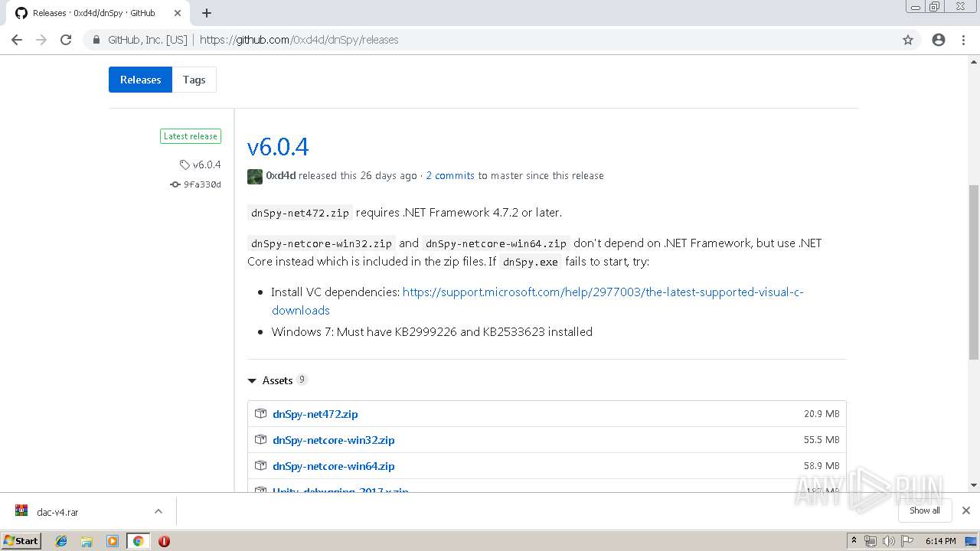Click the network icon in the system tray
Viewport: 980px width, 551px height.
(871, 541)
